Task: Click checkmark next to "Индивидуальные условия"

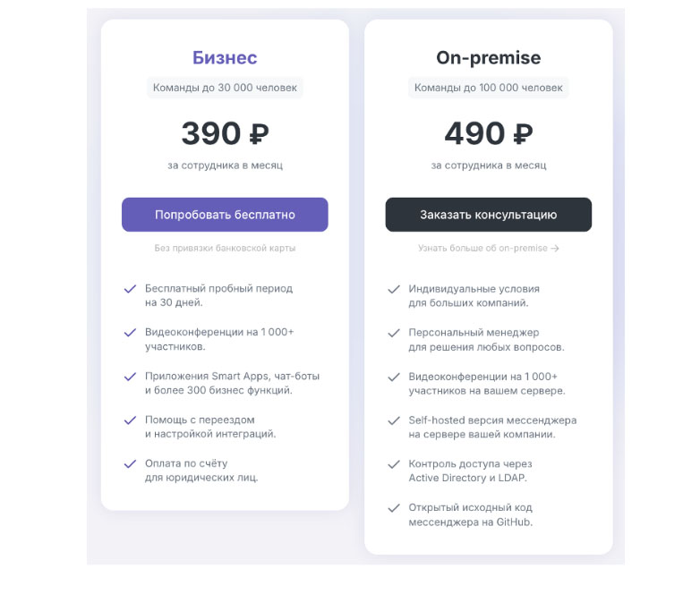Action: (x=393, y=289)
